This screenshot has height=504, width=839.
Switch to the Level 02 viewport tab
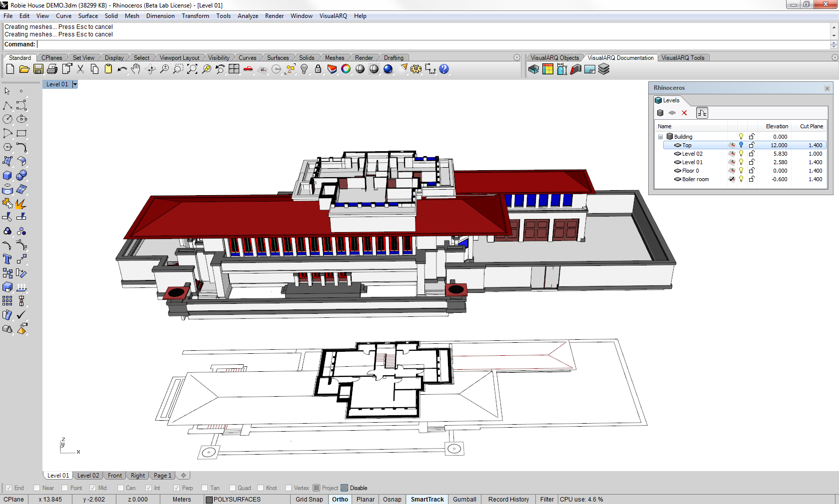88,476
